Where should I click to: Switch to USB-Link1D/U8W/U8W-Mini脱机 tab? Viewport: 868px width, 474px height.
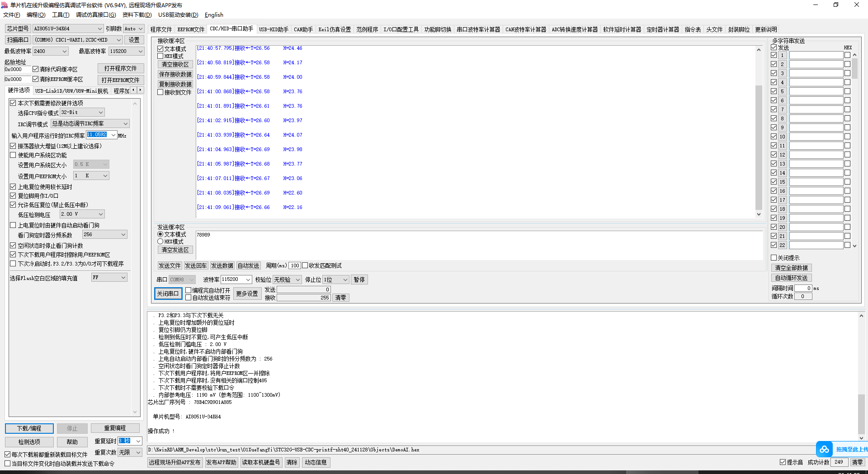(71, 91)
